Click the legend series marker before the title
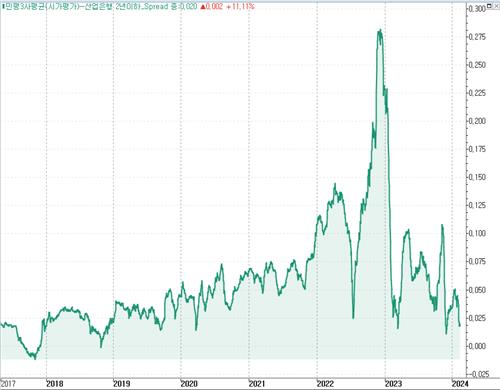Image resolution: width=500 pixels, height=390 pixels. 3,6
